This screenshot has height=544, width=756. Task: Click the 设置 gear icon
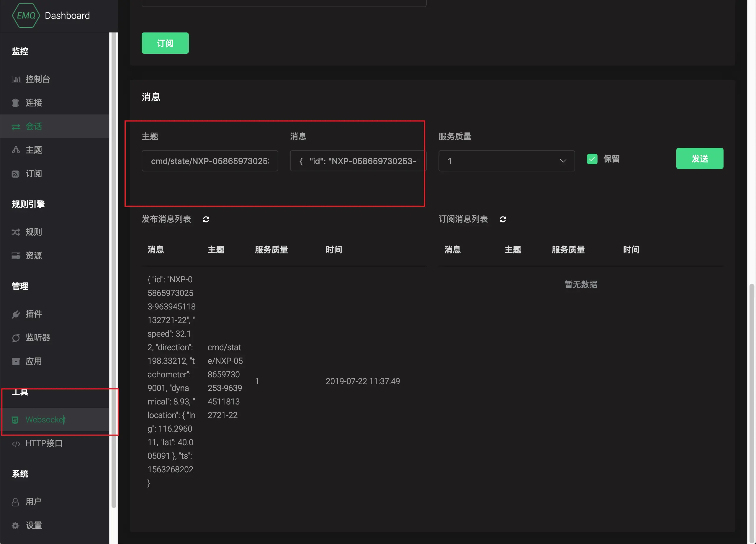point(15,526)
